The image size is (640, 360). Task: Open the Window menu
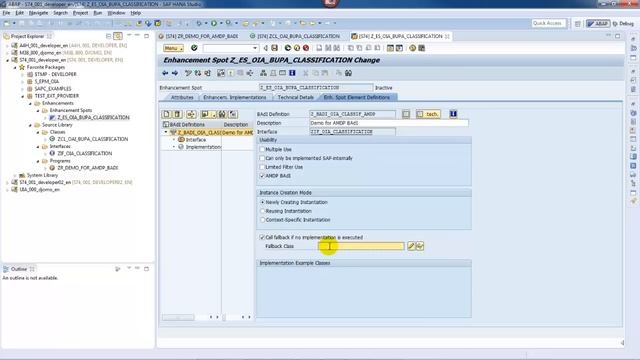point(116,13)
